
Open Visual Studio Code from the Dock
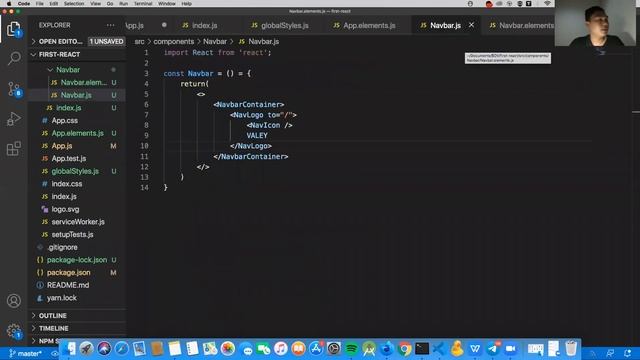tap(440, 349)
